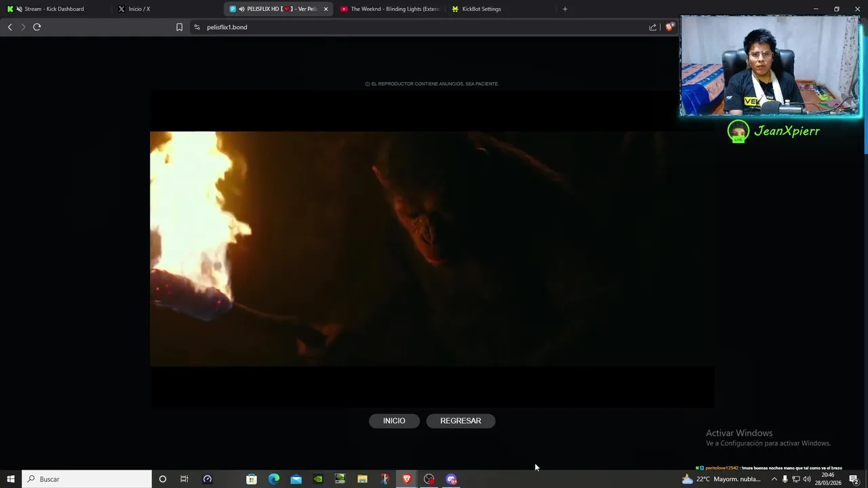Viewport: 868px width, 488px height.
Task: Open the red-blue app icon on taskbar
Action: point(384,479)
